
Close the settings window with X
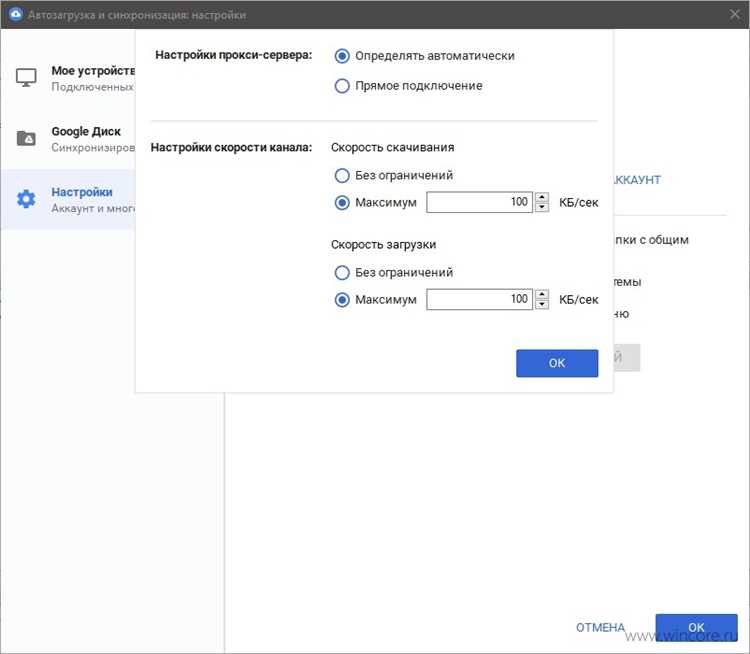point(735,14)
